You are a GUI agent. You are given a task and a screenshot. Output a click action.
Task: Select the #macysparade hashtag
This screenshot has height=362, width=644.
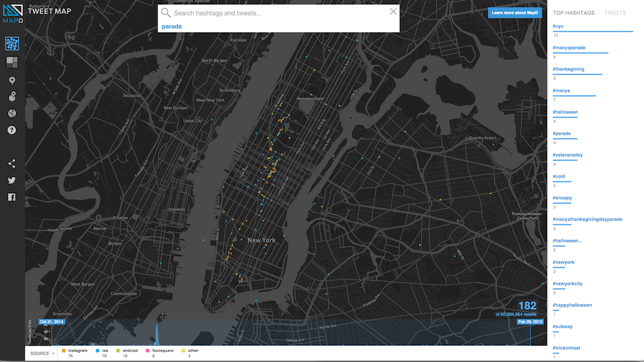tap(569, 48)
